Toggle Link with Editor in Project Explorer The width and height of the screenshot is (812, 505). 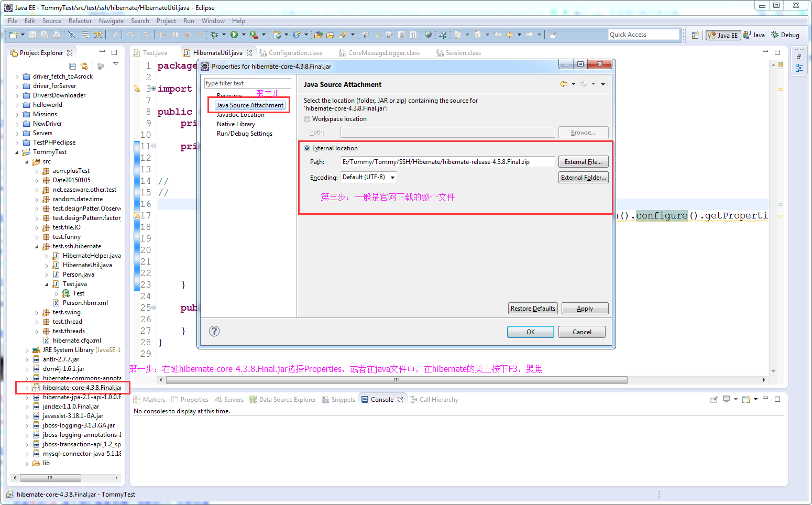click(x=84, y=66)
